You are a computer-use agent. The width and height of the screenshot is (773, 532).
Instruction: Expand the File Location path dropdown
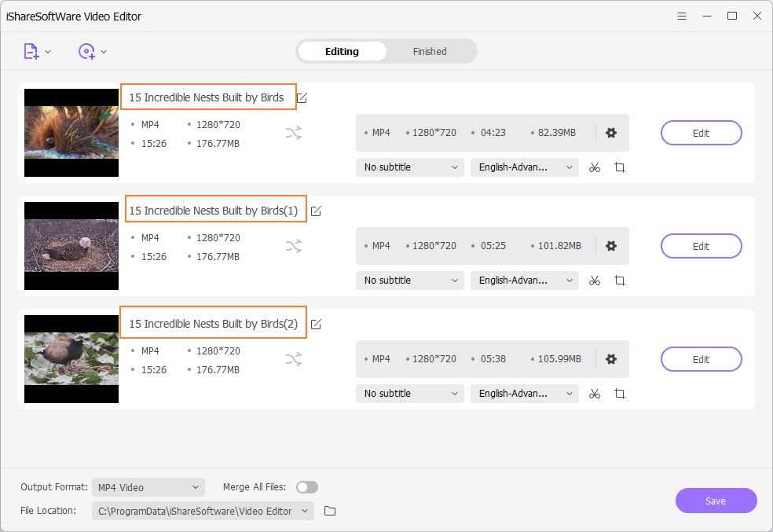(x=203, y=512)
